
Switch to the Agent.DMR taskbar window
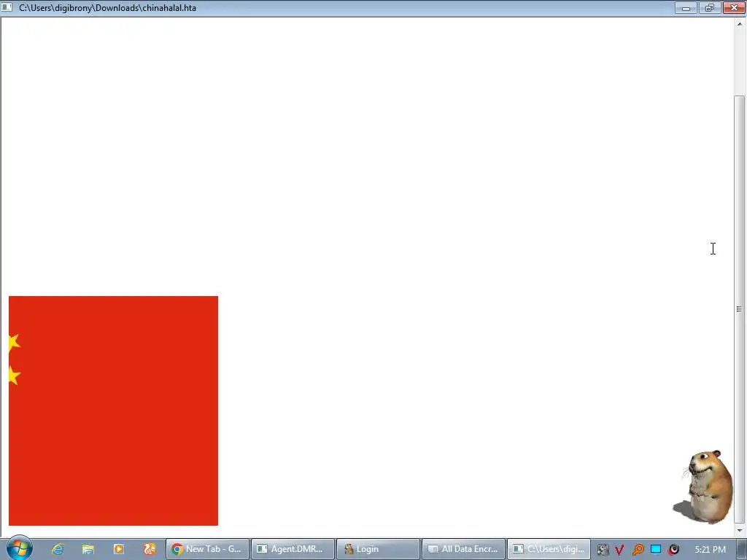pyautogui.click(x=293, y=549)
